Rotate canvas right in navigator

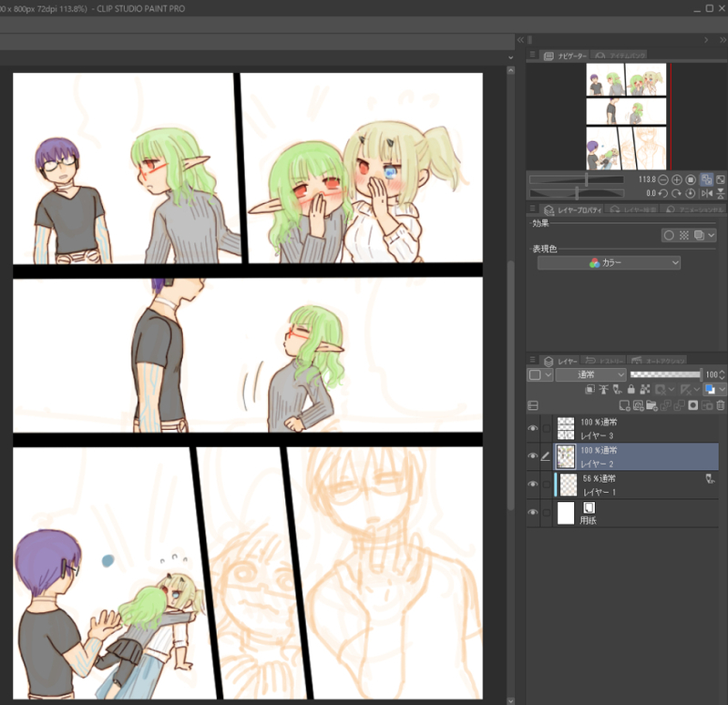pos(677,193)
